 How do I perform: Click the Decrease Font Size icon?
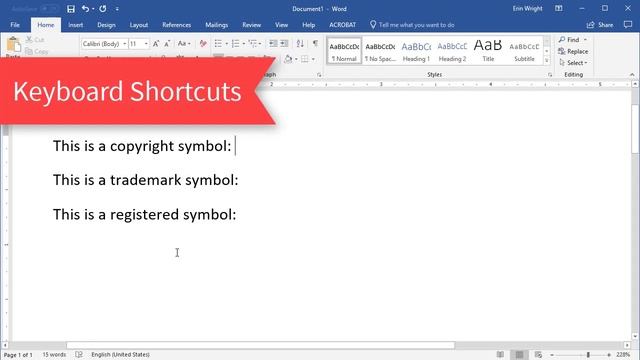coord(167,44)
